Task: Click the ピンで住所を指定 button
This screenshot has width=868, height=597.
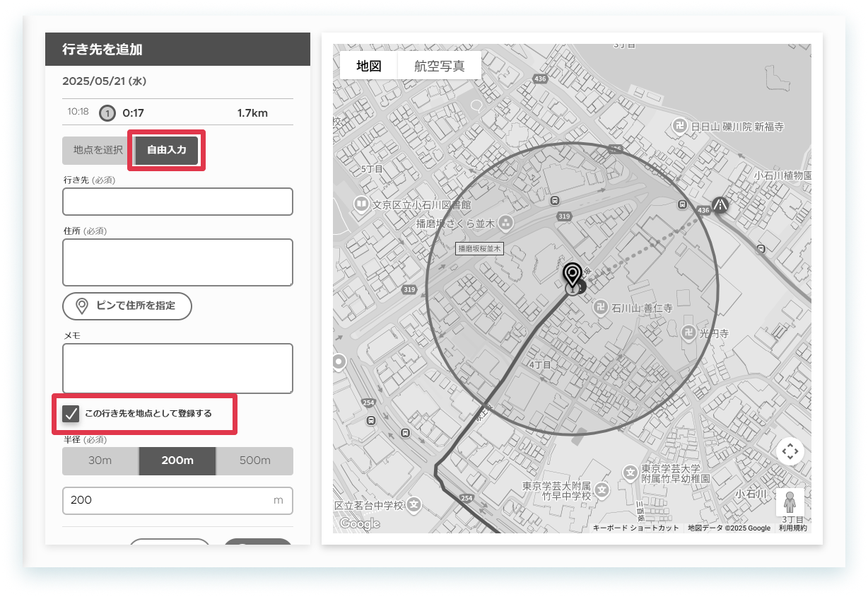Action: tap(127, 306)
